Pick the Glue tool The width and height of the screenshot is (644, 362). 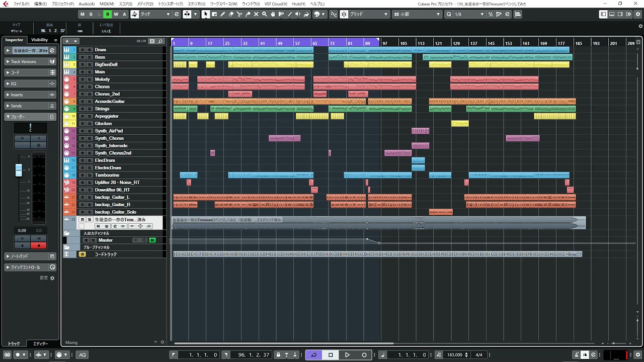click(248, 14)
